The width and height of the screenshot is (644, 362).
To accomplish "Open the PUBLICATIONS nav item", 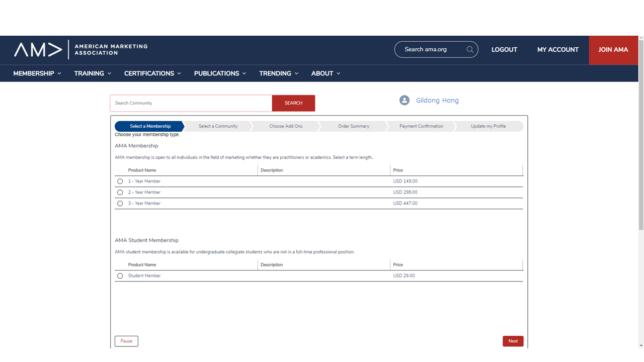I will click(x=217, y=73).
